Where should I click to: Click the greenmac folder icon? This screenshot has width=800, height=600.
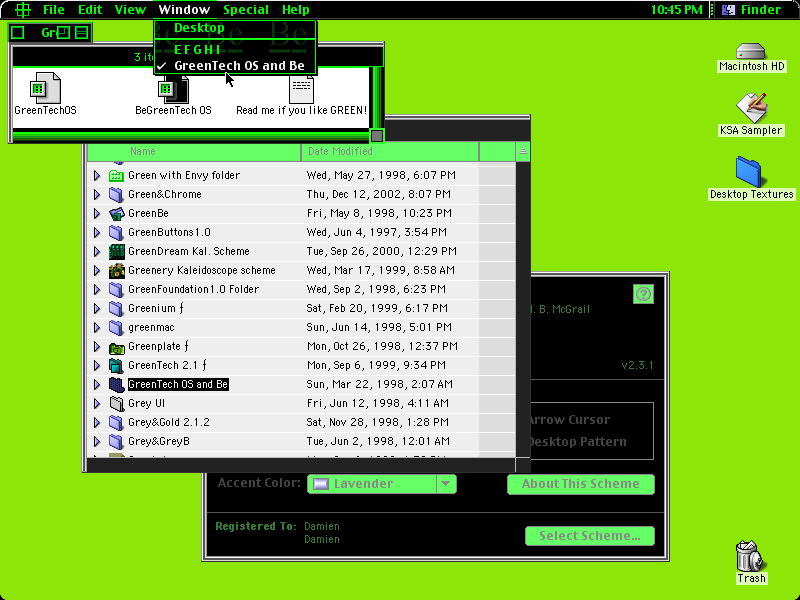tap(116, 328)
